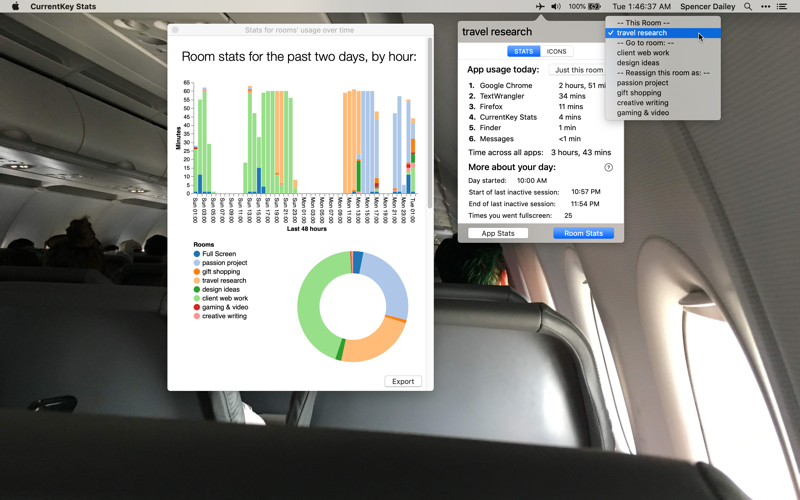Click the battery status icon
The height and width of the screenshot is (500, 800).
(594, 6)
